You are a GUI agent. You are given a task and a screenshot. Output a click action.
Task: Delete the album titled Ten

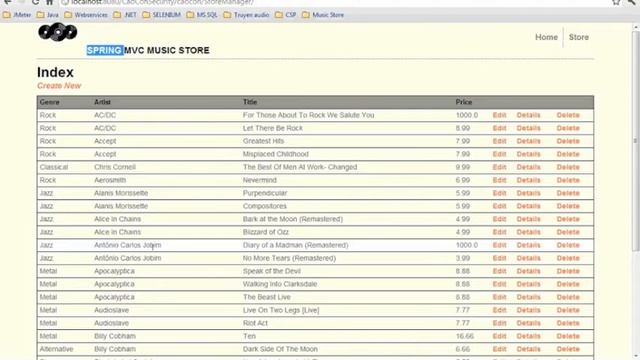pos(568,336)
